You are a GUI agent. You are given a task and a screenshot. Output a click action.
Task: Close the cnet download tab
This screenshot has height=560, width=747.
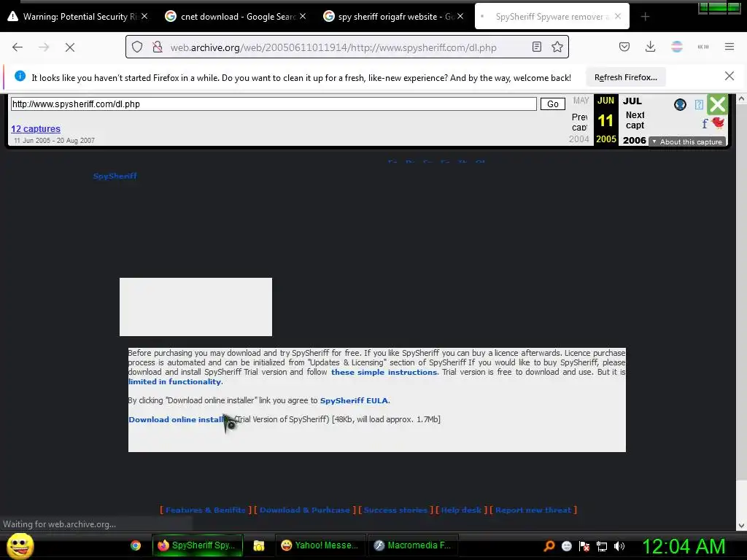click(303, 16)
